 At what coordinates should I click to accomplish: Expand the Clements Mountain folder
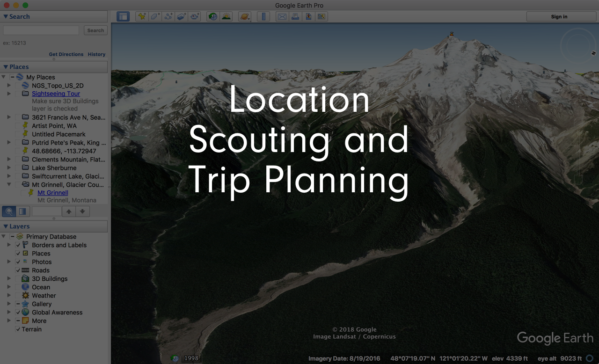(x=9, y=160)
